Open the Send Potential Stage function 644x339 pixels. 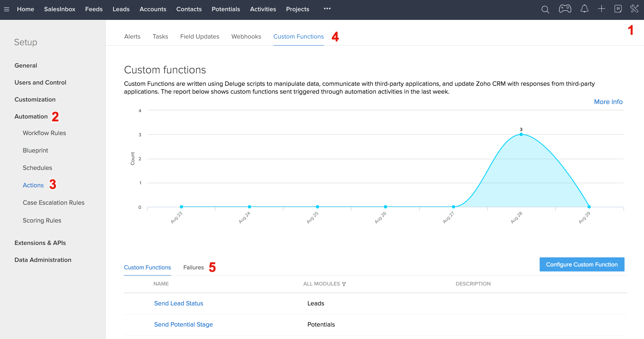(183, 324)
